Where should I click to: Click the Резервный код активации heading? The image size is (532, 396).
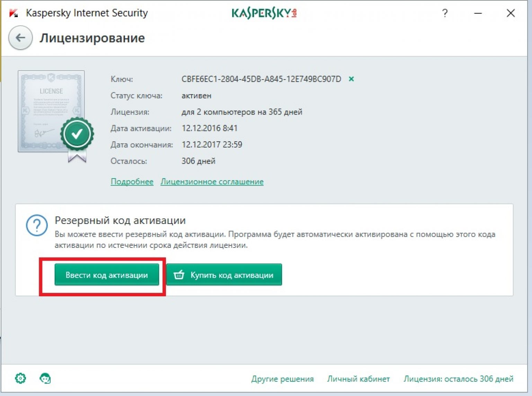tap(120, 220)
